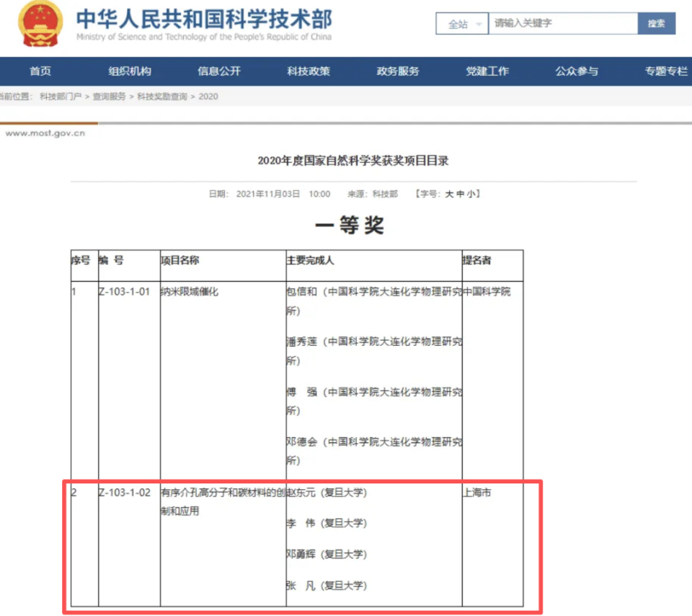The width and height of the screenshot is (692, 616).
Task: Select 中 medium font size option
Action: [461, 193]
